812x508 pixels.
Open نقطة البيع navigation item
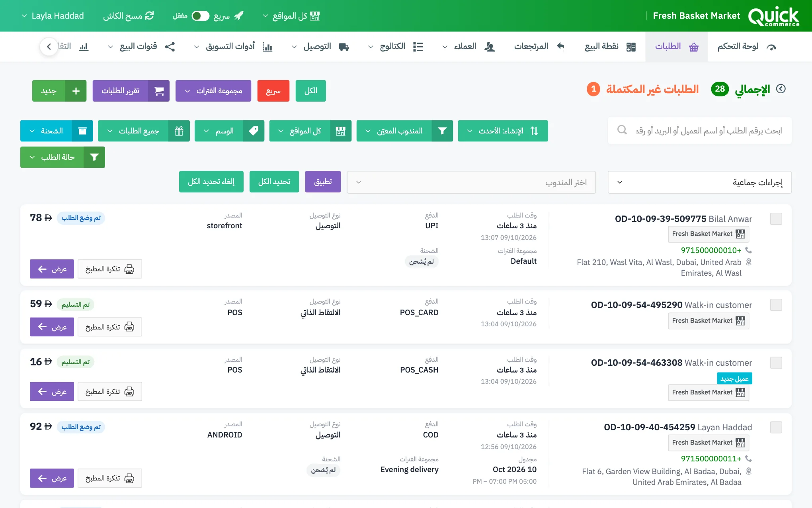[610, 47]
